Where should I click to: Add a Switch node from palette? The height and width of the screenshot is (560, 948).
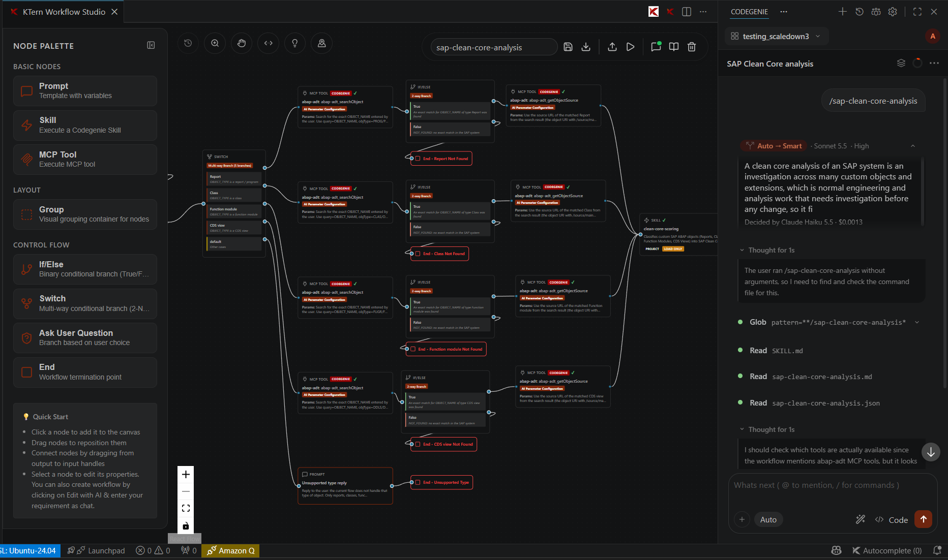(x=85, y=303)
